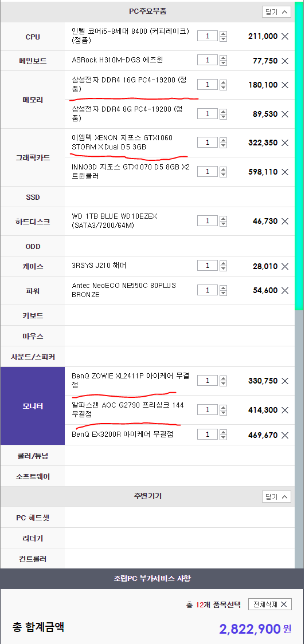
Task: Open the AOC G2790 monitor product link
Action: tap(128, 409)
